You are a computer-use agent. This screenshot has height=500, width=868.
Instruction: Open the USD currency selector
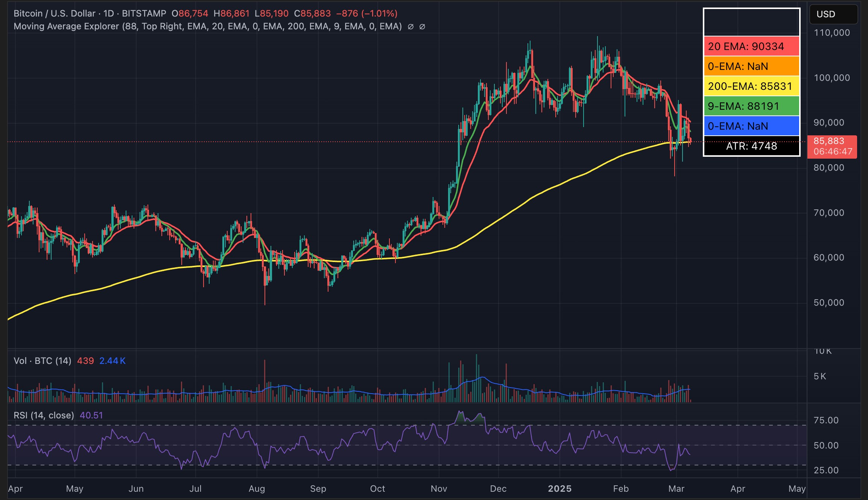click(x=833, y=14)
